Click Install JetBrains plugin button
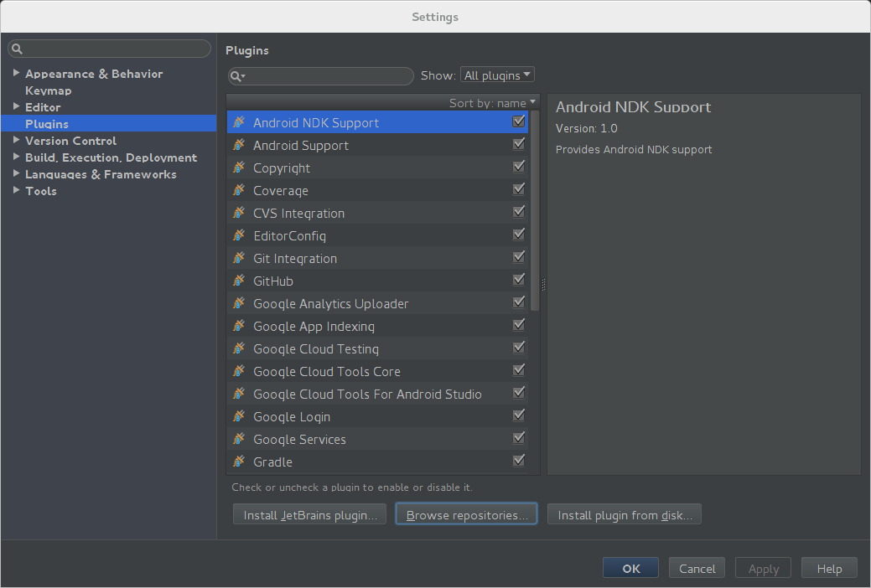This screenshot has width=871, height=588. coord(309,514)
